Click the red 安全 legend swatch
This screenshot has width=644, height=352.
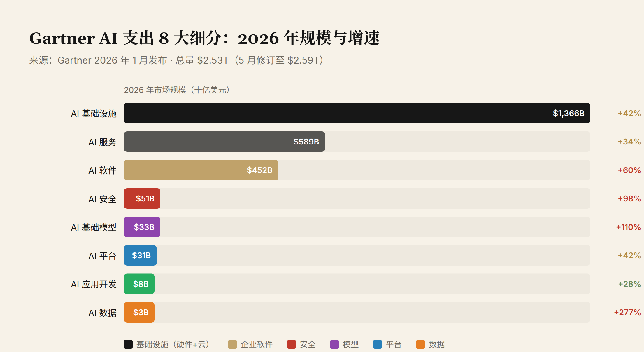[x=292, y=344]
